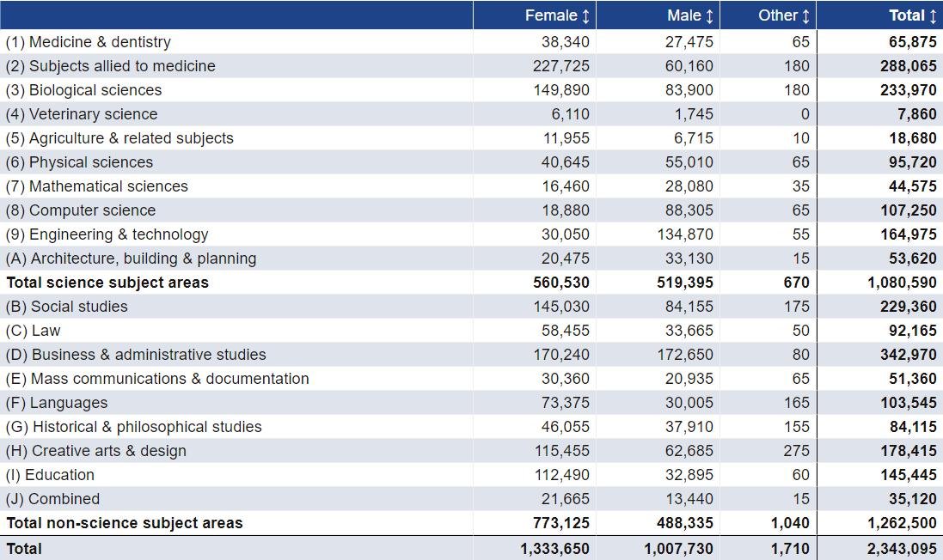This screenshot has width=943, height=560.
Task: Click the Creative arts & design label
Action: coord(96,451)
